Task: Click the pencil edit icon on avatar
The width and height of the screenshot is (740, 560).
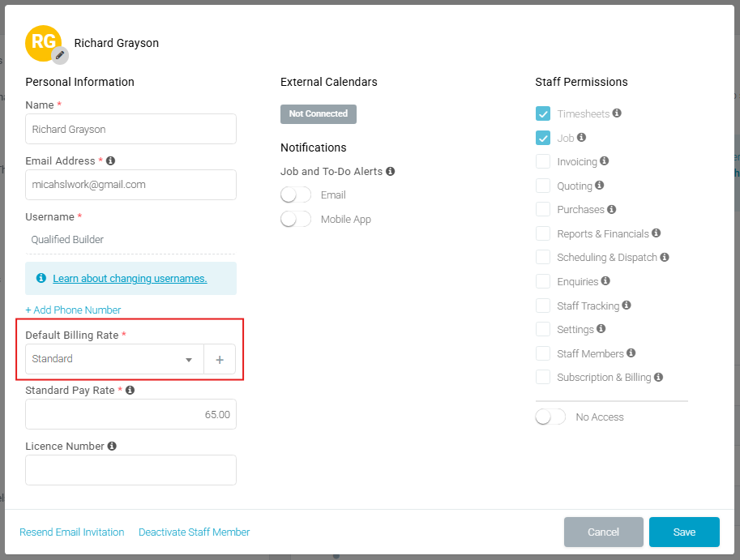Action: point(60,55)
